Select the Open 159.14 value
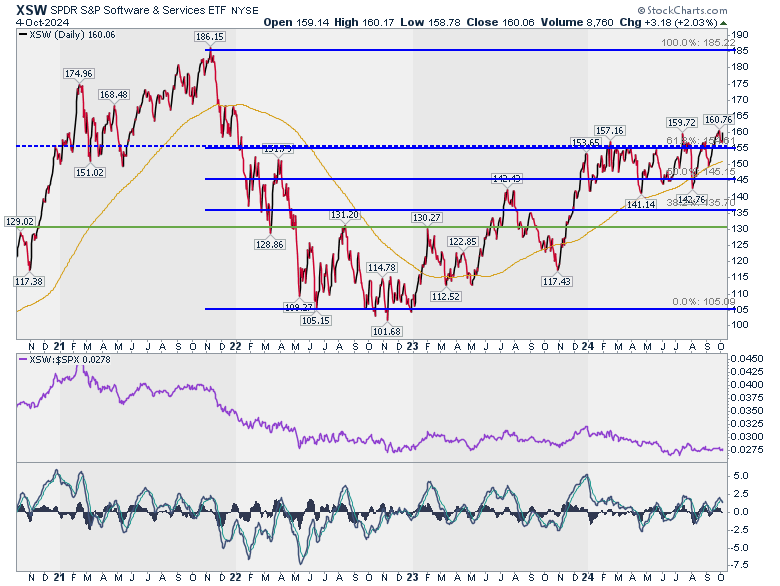This screenshot has width=780, height=586. pyautogui.click(x=296, y=22)
